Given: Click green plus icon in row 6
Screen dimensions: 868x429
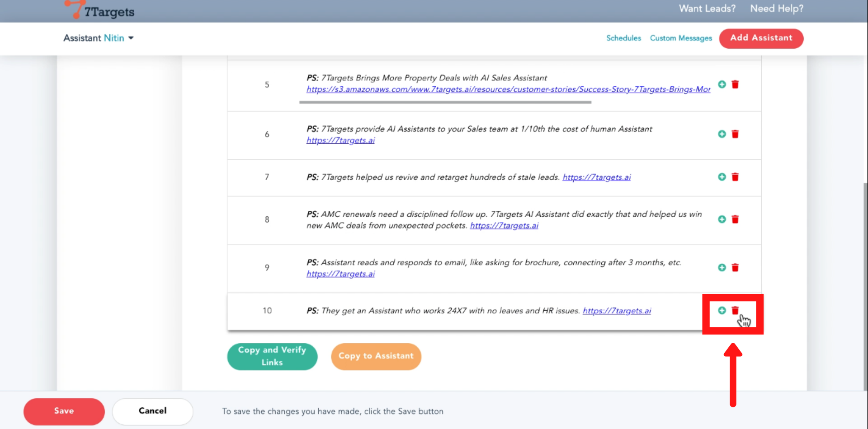Looking at the screenshot, I should (722, 134).
